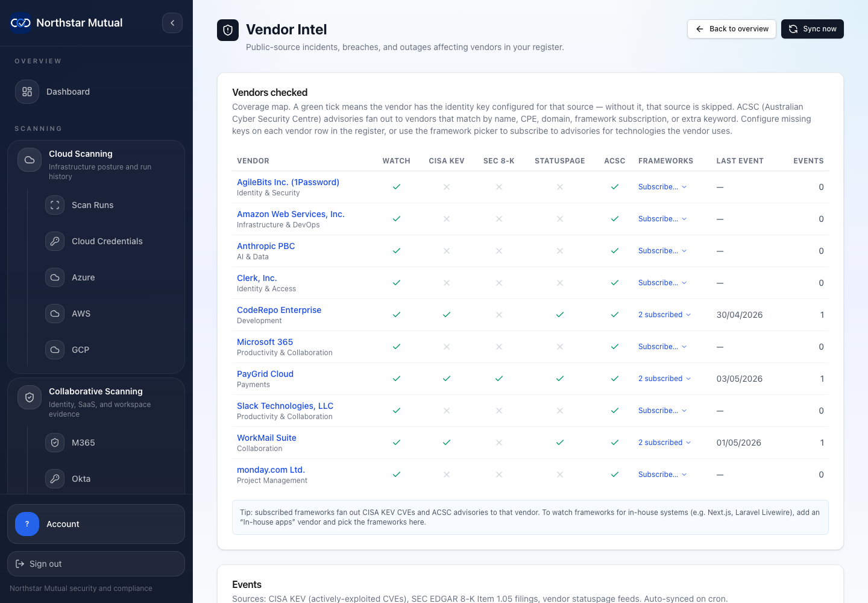Click the Account question mark avatar
The width and height of the screenshot is (868, 603).
click(x=27, y=524)
